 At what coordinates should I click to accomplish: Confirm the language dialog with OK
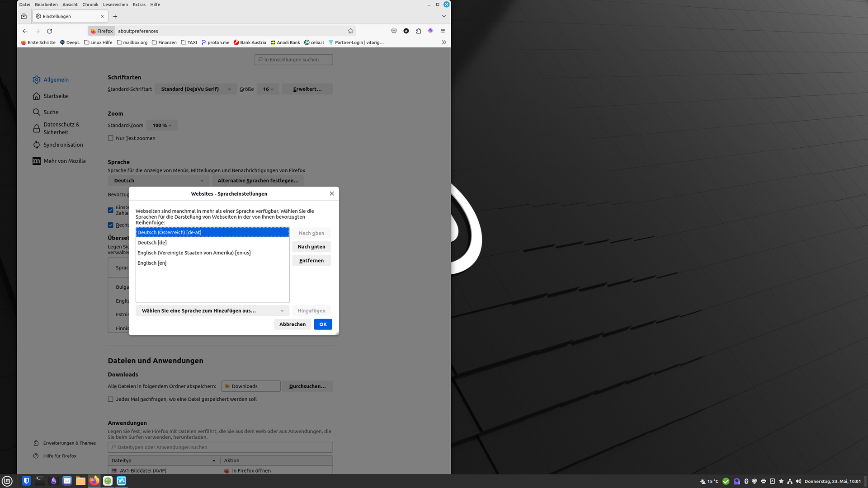point(323,324)
